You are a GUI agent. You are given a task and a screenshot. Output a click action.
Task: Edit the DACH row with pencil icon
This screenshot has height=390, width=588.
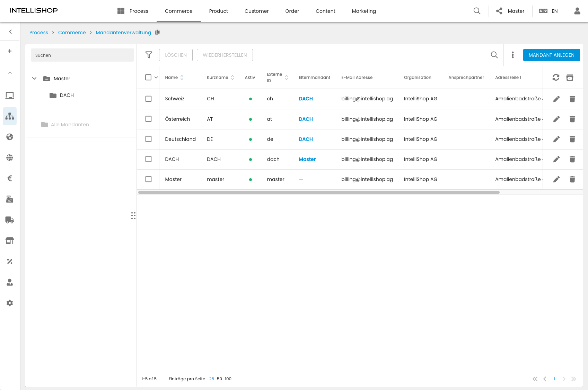click(556, 159)
